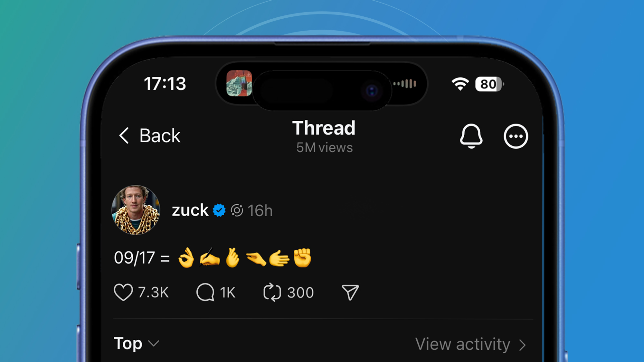This screenshot has height=362, width=644.
Task: Tap the audio waveform indicator
Action: coord(405,84)
